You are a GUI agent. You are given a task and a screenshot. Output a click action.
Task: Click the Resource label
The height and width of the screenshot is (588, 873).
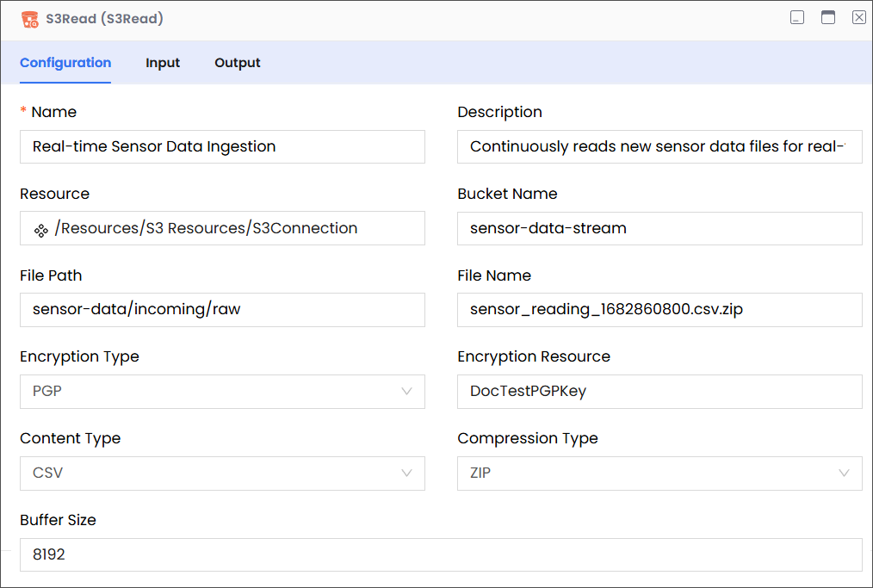pyautogui.click(x=54, y=194)
